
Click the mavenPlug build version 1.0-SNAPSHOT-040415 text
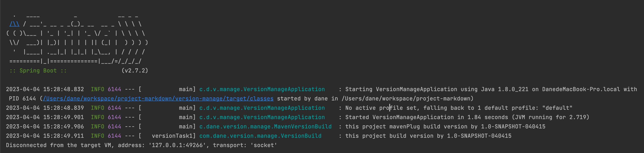[513, 127]
